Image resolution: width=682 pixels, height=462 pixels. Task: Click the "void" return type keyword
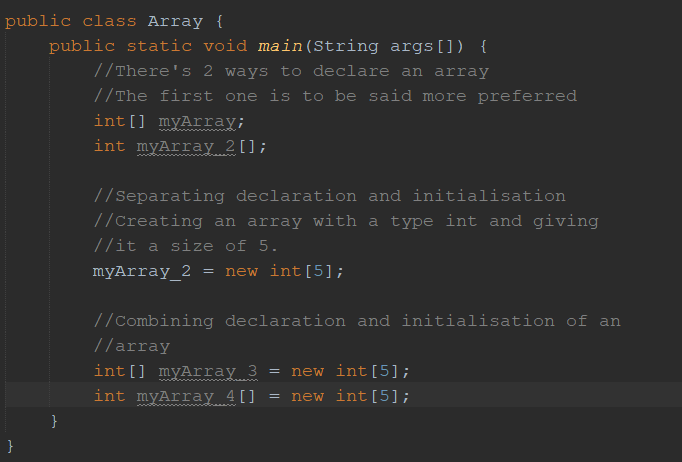(225, 46)
